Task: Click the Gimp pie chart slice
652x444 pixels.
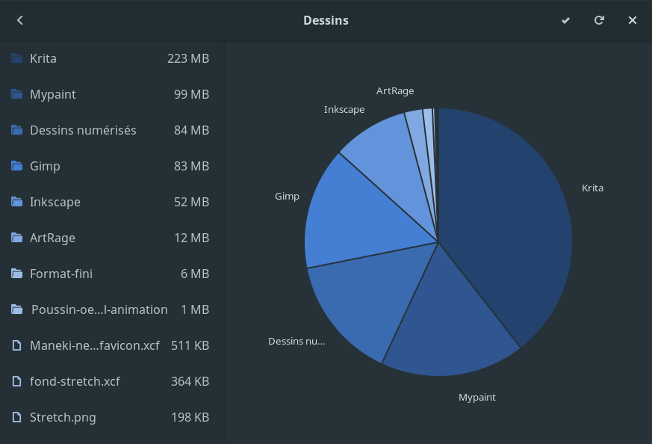Action: click(x=358, y=220)
